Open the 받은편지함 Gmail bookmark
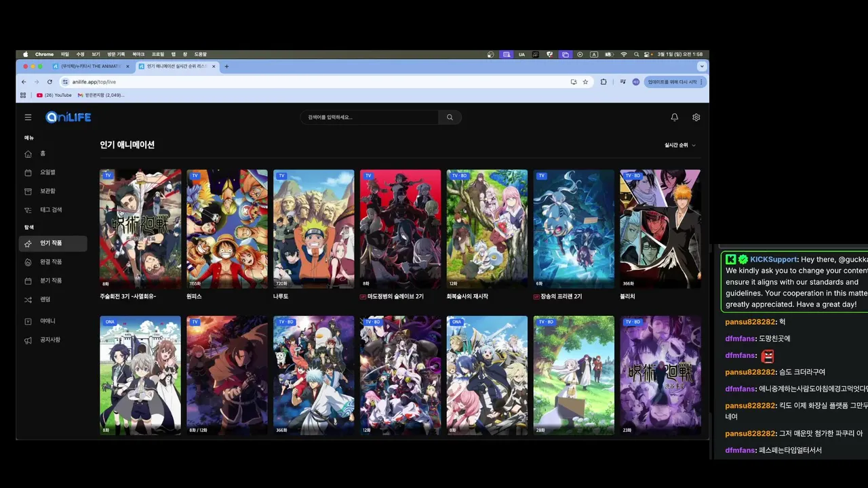The image size is (868, 488). tap(101, 96)
